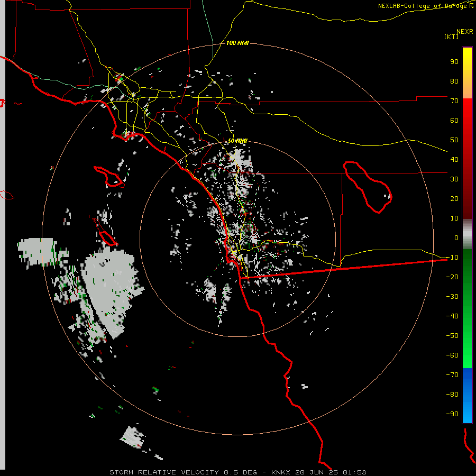Viewport: 476px width, 476px height.
Task: Click the "30" value on the velocity scale
Action: 454,179
